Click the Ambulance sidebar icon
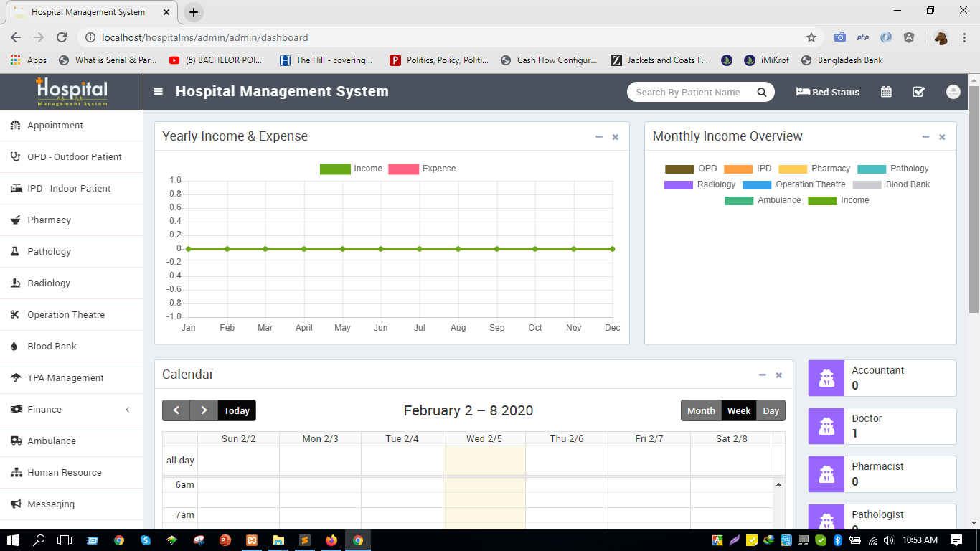980x551 pixels. [x=15, y=441]
